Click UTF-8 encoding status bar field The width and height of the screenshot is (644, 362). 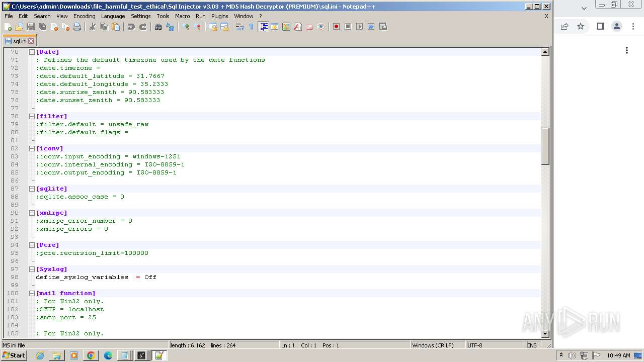click(495, 345)
